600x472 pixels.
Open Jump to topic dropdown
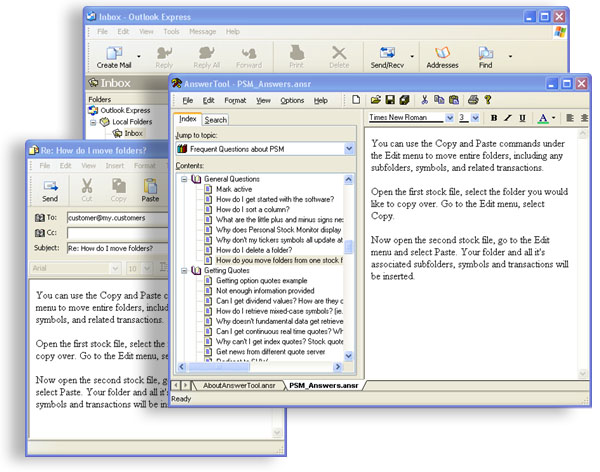coord(349,149)
